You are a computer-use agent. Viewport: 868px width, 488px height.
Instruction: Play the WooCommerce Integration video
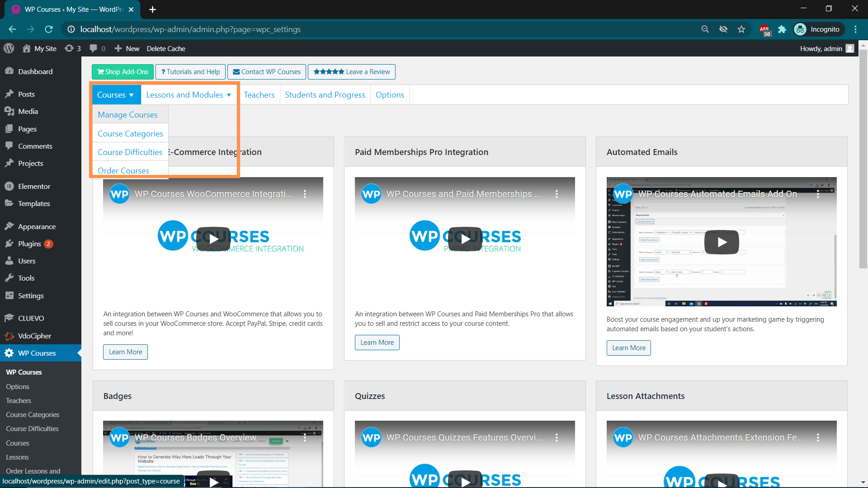(x=213, y=239)
